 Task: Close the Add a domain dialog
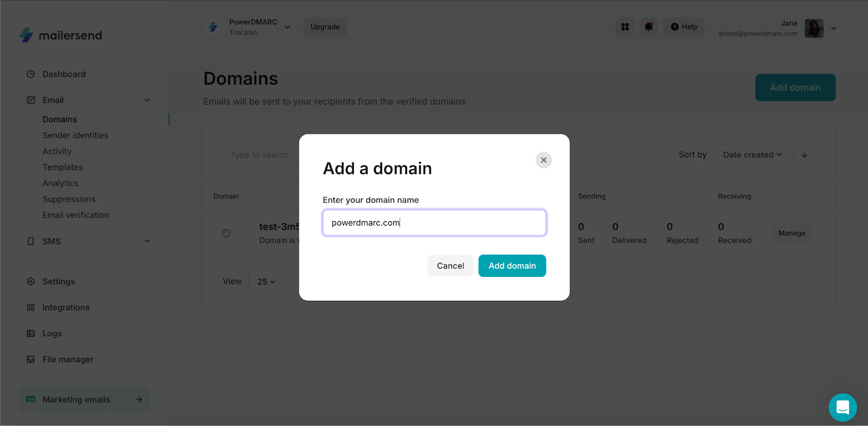544,160
